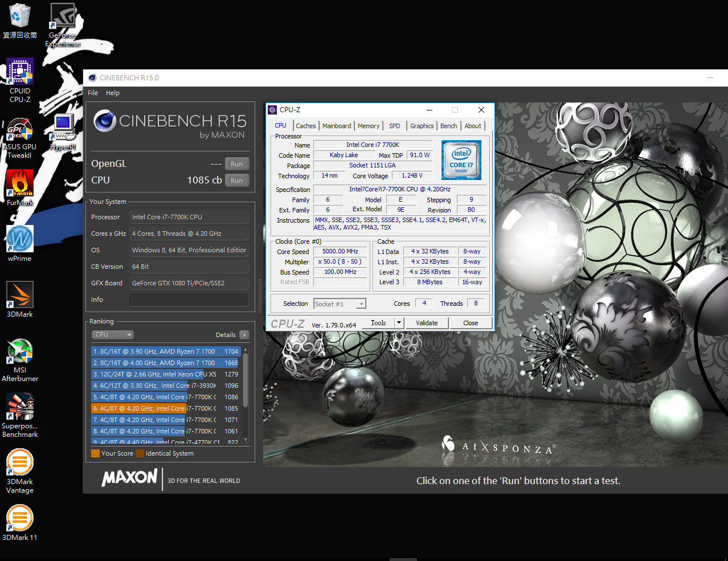Select ranking row 4 Core i7-3930K 1096
This screenshot has height=561, width=728.
[166, 386]
